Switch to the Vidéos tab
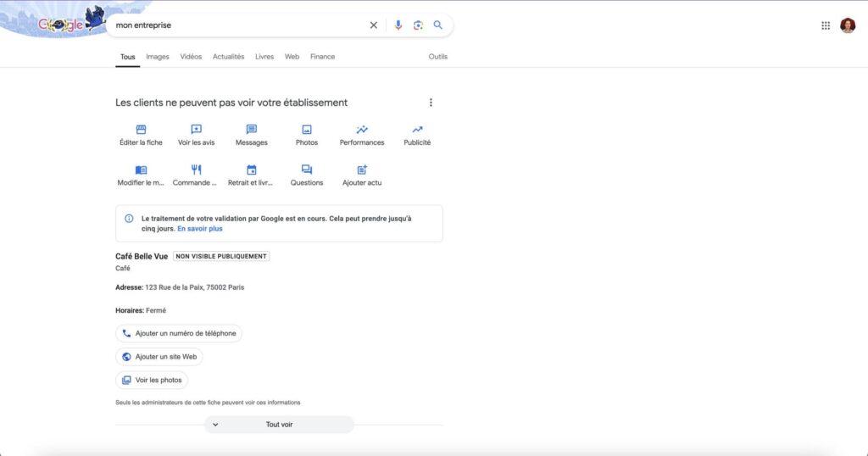This screenshot has height=456, width=868. (x=191, y=57)
